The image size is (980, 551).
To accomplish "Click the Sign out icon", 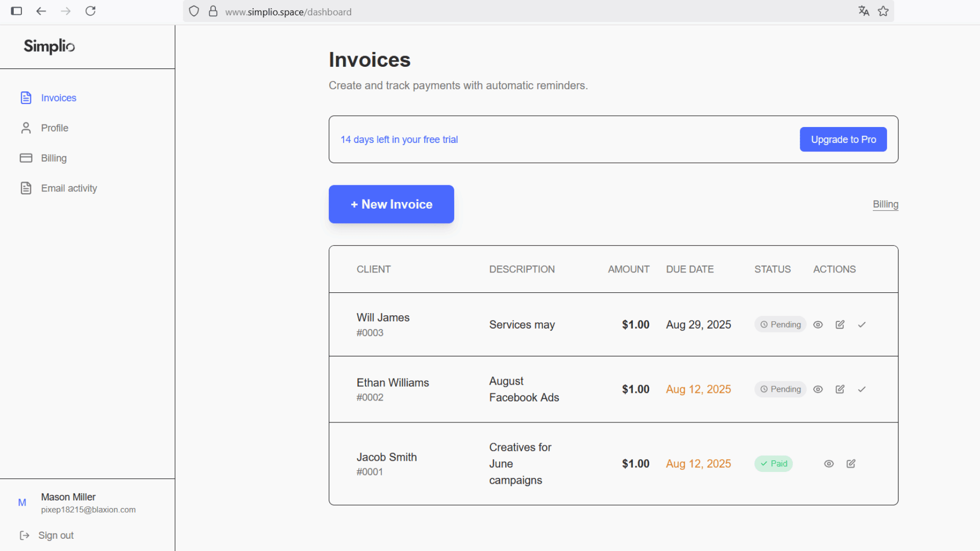I will point(25,535).
